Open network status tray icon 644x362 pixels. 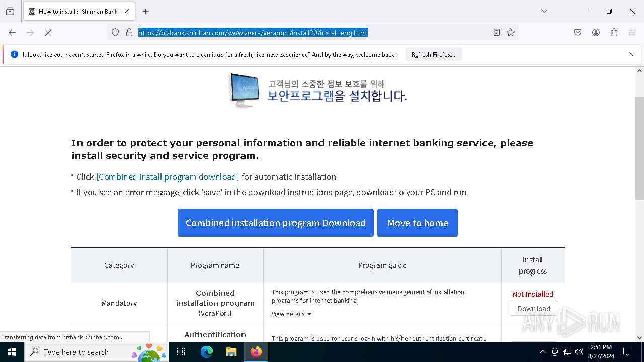pos(567,352)
